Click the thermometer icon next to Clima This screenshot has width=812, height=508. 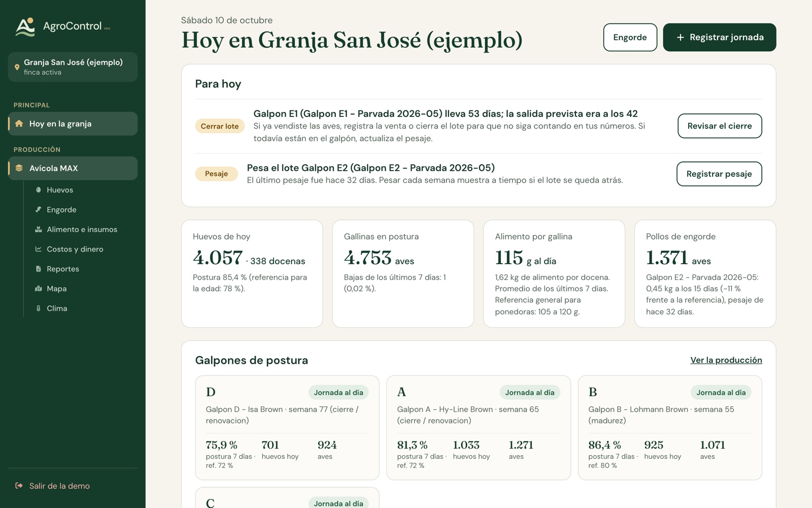(38, 308)
